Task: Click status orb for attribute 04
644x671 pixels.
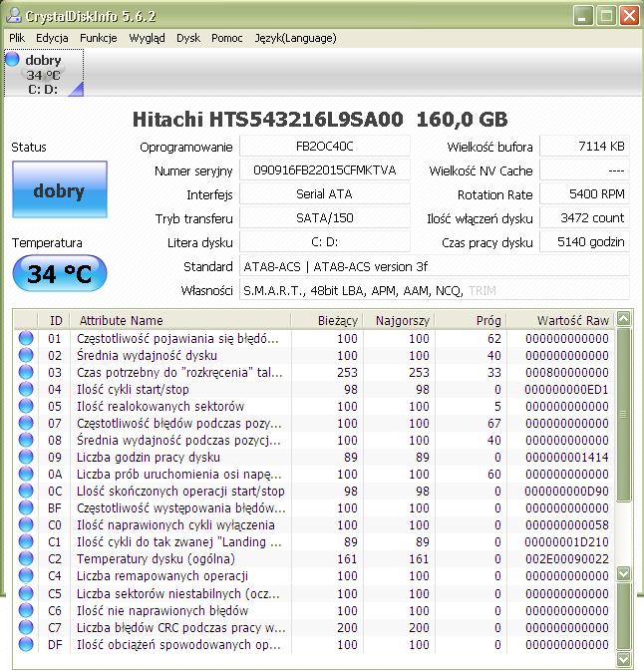Action: [x=26, y=389]
